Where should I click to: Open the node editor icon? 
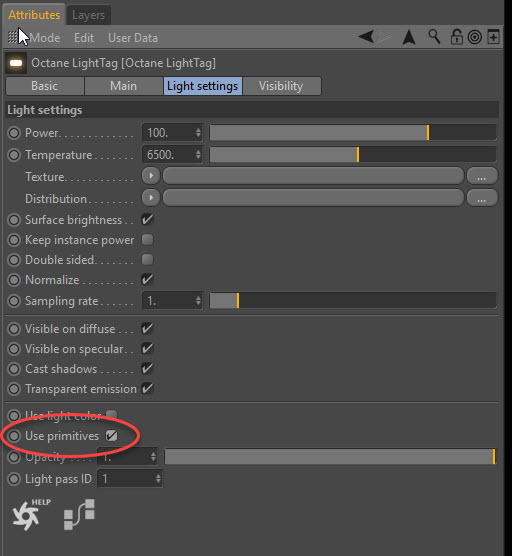pyautogui.click(x=79, y=515)
